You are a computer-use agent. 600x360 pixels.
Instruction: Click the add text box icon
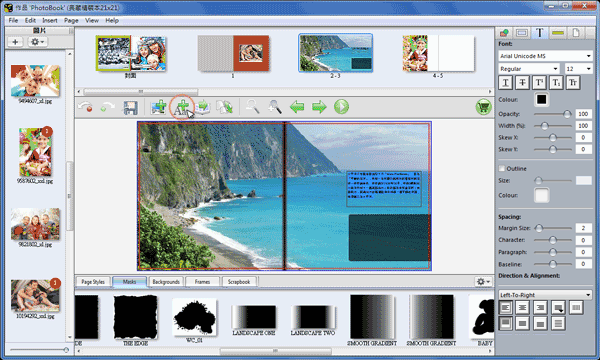tap(182, 107)
